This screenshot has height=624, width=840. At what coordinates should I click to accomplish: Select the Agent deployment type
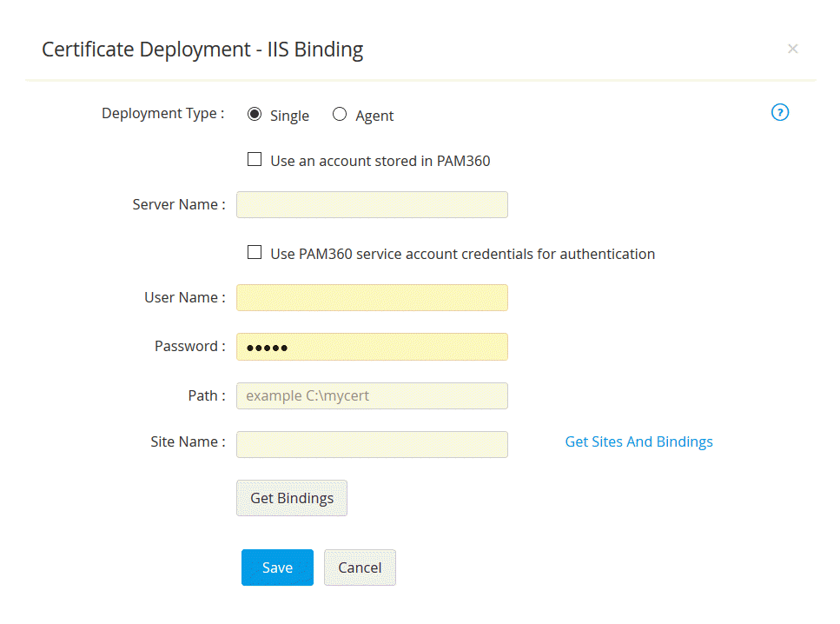coord(340,114)
